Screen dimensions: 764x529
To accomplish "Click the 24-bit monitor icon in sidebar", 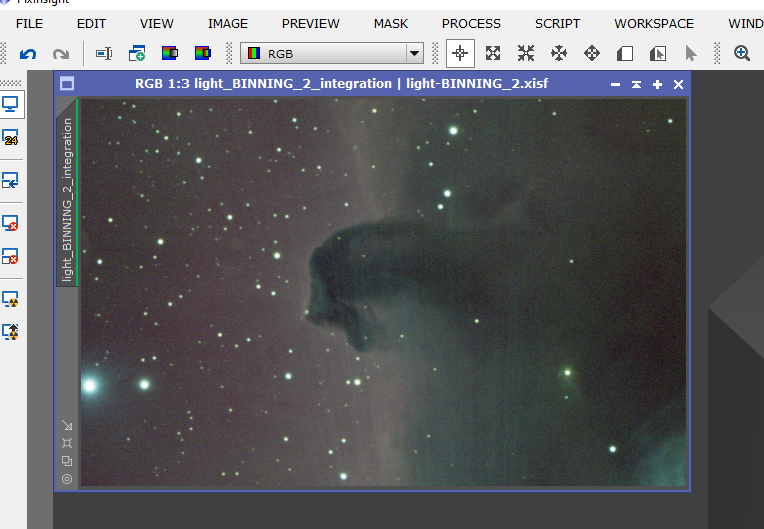I will point(10,138).
